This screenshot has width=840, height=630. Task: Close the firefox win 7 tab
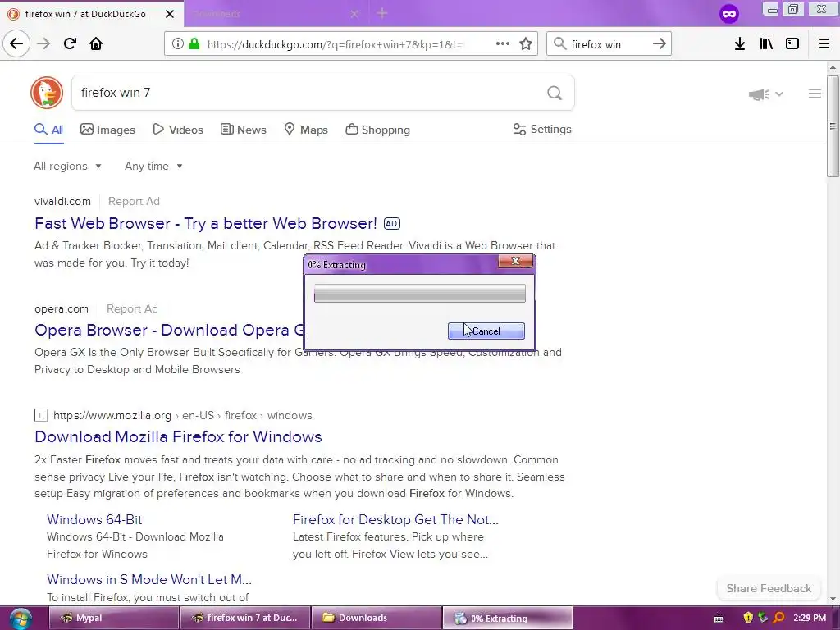[x=170, y=14]
